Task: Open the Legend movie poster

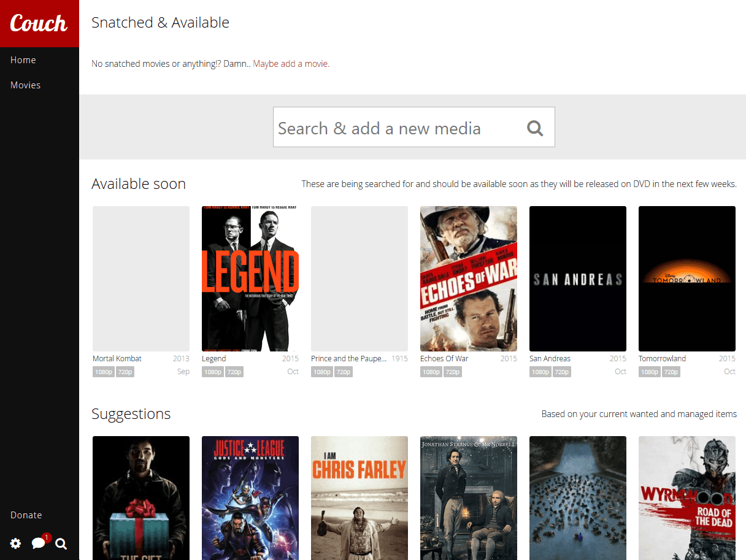Action: click(x=250, y=278)
